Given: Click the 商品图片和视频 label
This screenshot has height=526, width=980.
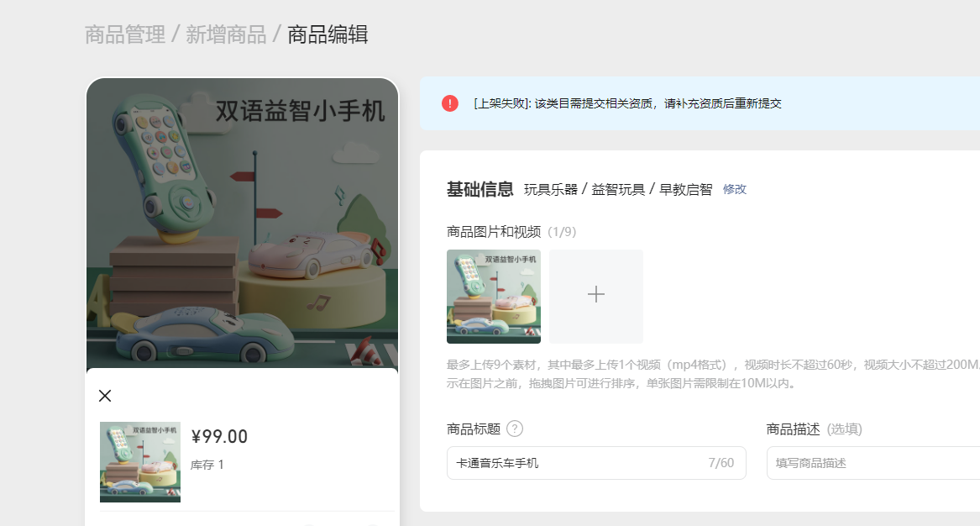Looking at the screenshot, I should tap(494, 232).
